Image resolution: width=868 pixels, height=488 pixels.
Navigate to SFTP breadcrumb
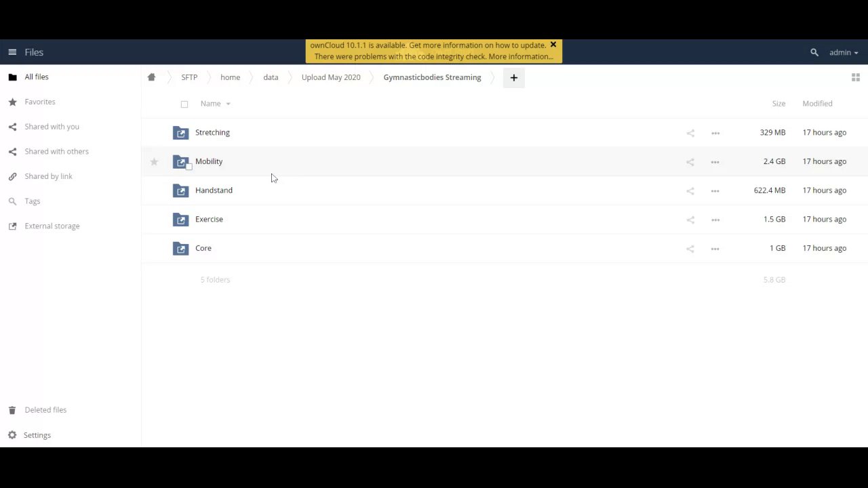point(189,77)
